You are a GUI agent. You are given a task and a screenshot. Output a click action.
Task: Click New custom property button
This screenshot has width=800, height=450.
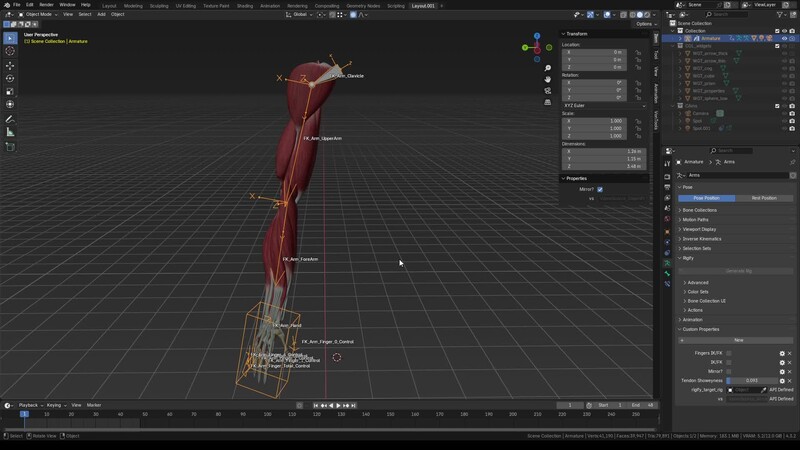tap(738, 340)
